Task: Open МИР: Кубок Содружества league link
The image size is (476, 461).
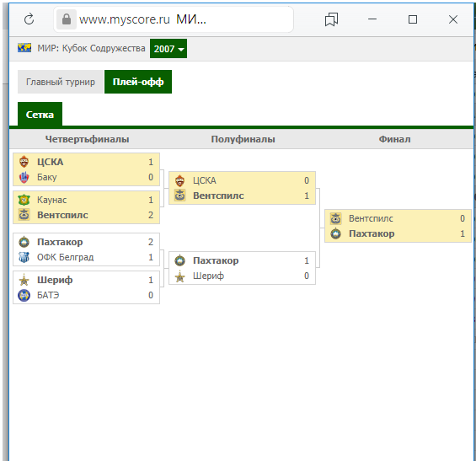Action: [x=91, y=48]
